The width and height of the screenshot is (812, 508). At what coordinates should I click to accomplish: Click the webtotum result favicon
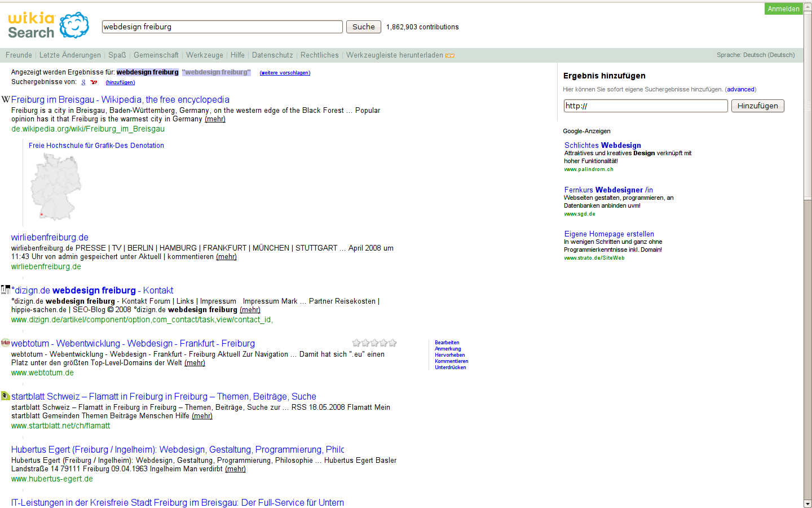point(6,343)
